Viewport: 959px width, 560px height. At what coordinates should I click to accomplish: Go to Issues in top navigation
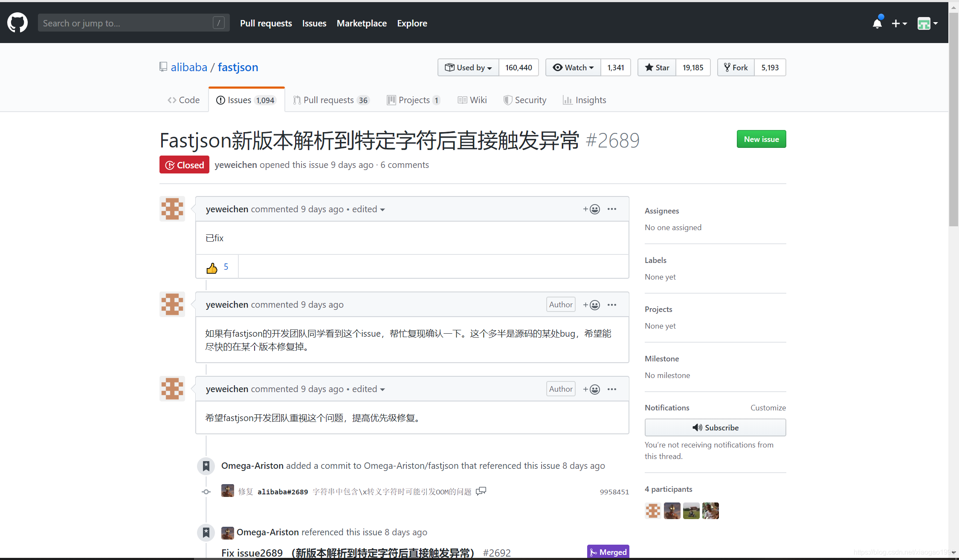coord(314,23)
